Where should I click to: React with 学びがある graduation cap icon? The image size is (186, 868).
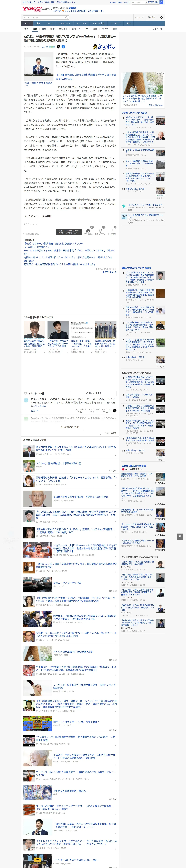click(89, 231)
